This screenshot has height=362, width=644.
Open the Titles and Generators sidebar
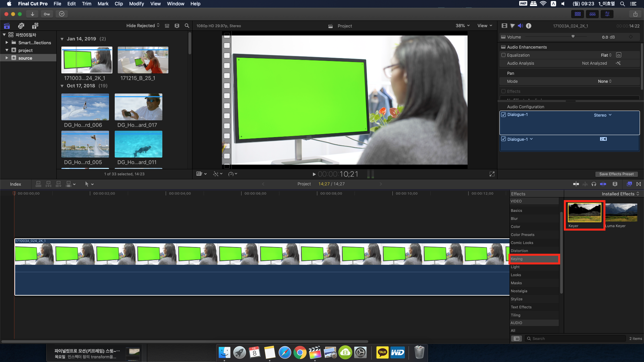(35, 26)
